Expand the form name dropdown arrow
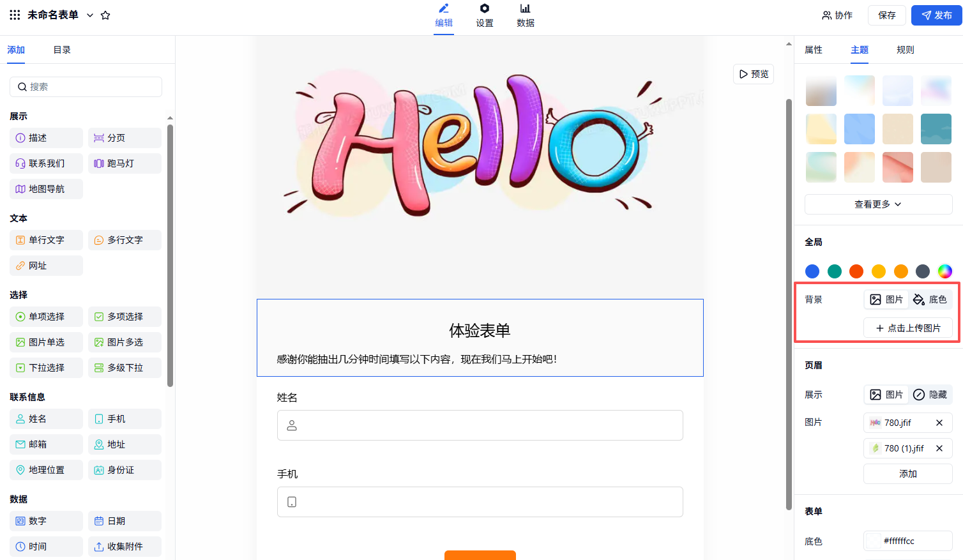The width and height of the screenshot is (963, 560). click(90, 15)
